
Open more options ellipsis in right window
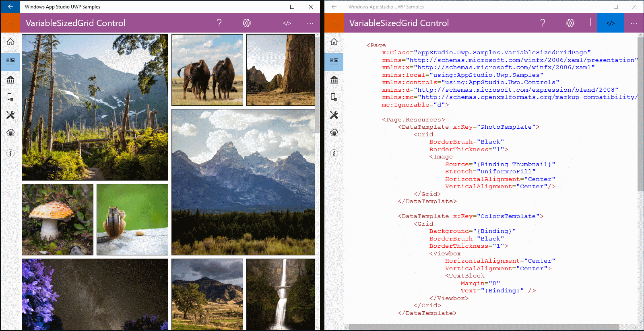coord(634,23)
